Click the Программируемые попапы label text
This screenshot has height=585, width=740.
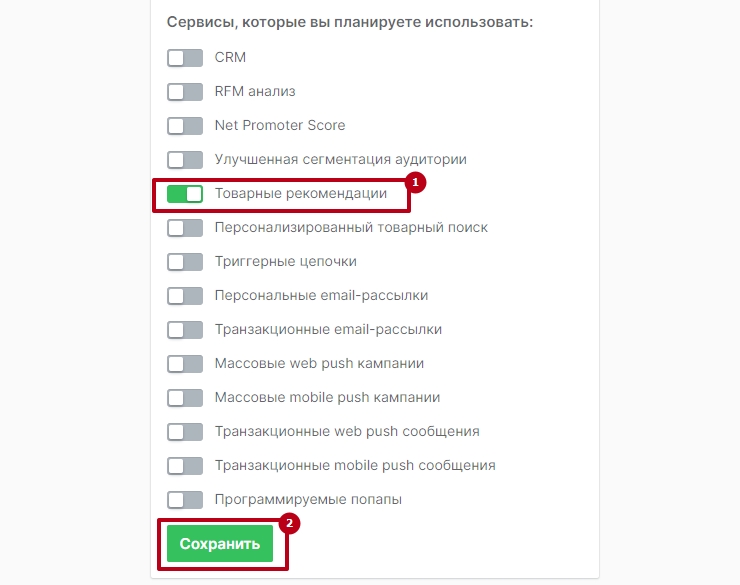308,500
